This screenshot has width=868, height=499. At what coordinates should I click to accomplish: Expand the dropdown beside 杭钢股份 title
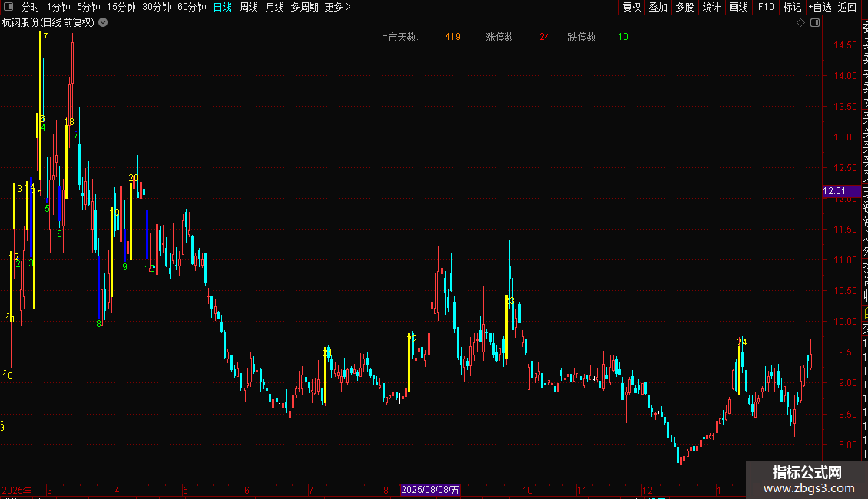tap(103, 22)
